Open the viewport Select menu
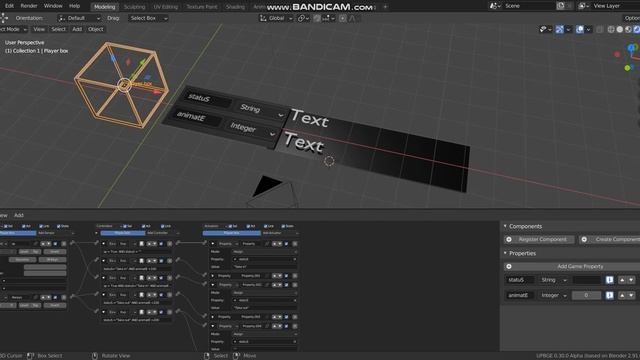 point(58,29)
